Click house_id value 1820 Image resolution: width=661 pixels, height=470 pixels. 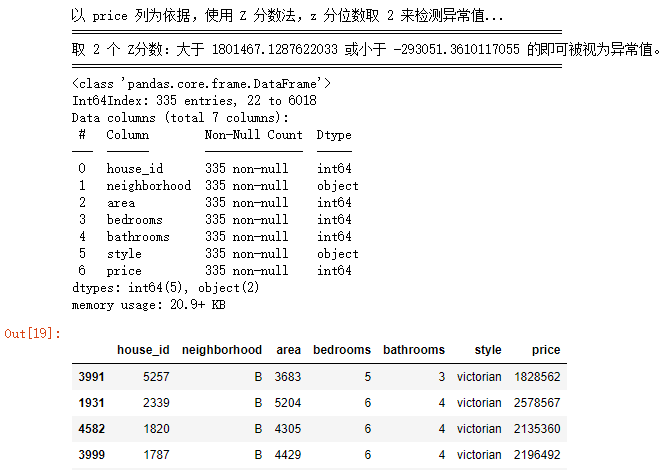(x=156, y=429)
